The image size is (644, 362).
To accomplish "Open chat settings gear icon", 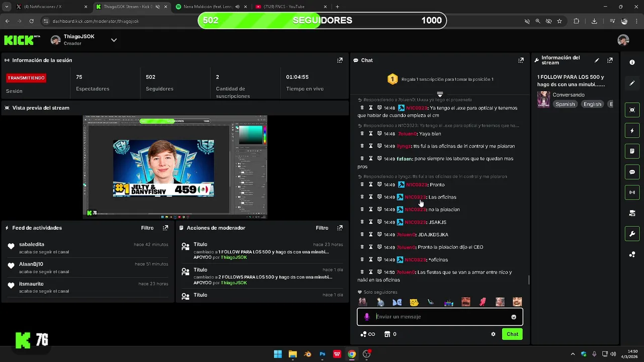I will (493, 334).
